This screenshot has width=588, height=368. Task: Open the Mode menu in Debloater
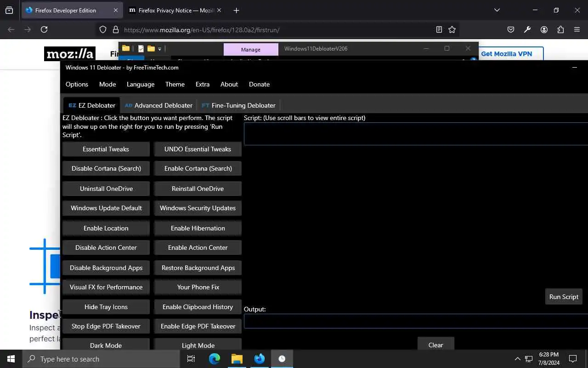tap(107, 84)
